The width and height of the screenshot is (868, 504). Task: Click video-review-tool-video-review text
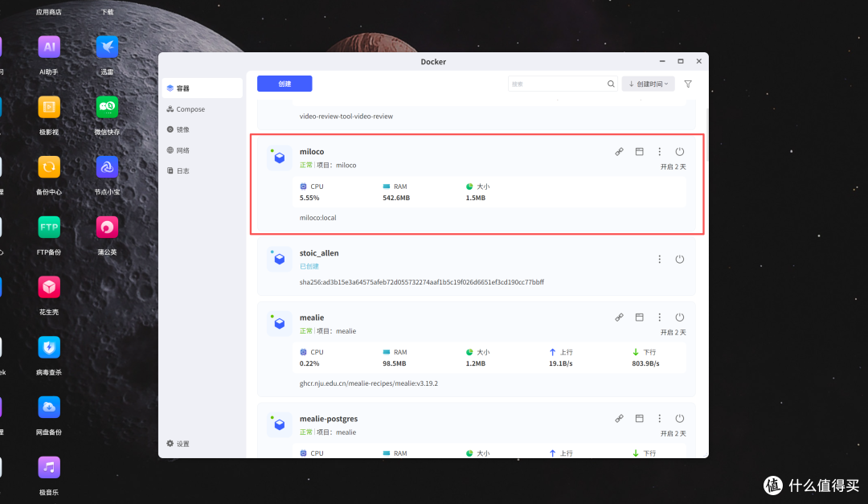346,117
